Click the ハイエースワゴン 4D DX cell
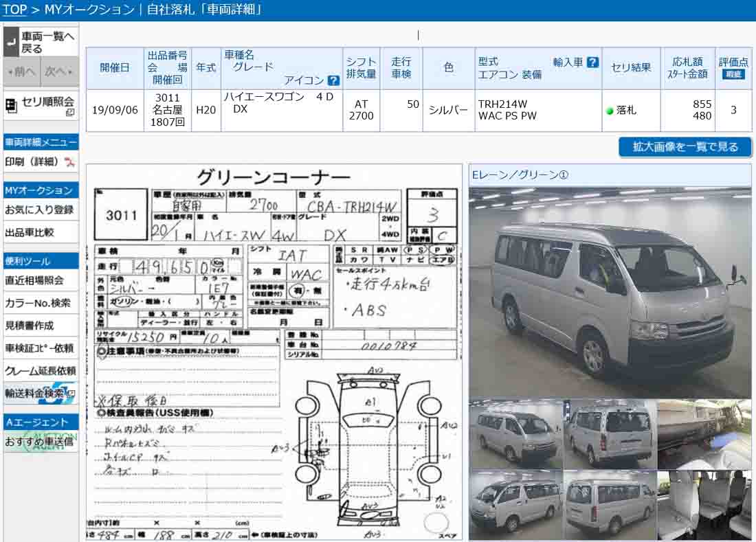Screen dimensions: 756x542 [282, 111]
